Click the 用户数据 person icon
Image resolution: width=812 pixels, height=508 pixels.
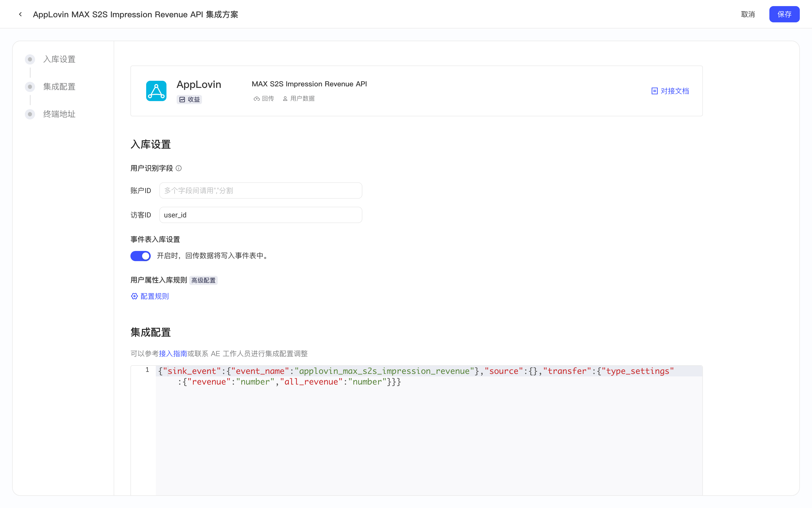[x=285, y=99]
